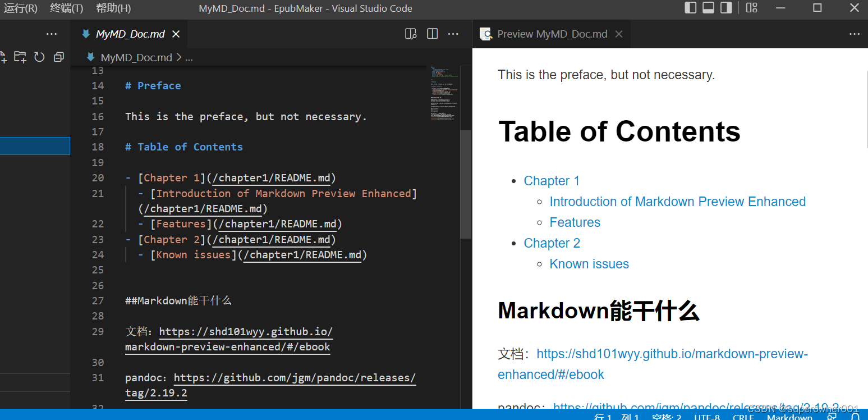
Task: Maximize the VS Code window
Action: point(818,8)
